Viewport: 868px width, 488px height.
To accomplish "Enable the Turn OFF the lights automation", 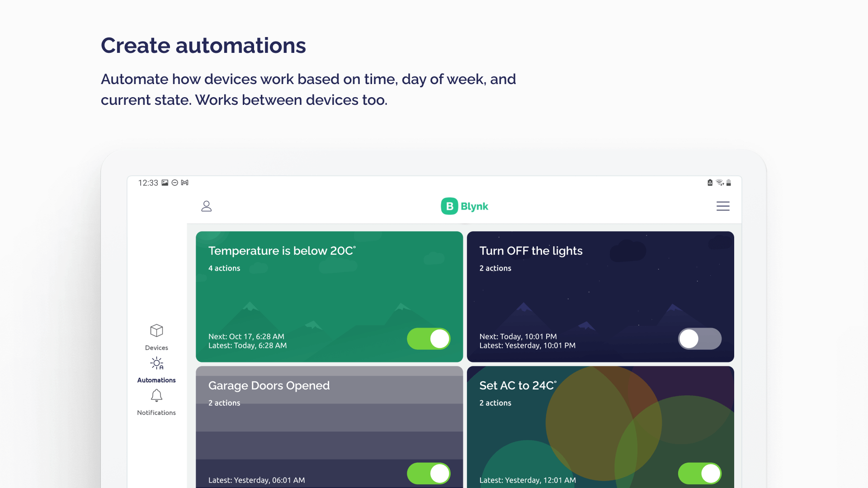I will click(699, 338).
